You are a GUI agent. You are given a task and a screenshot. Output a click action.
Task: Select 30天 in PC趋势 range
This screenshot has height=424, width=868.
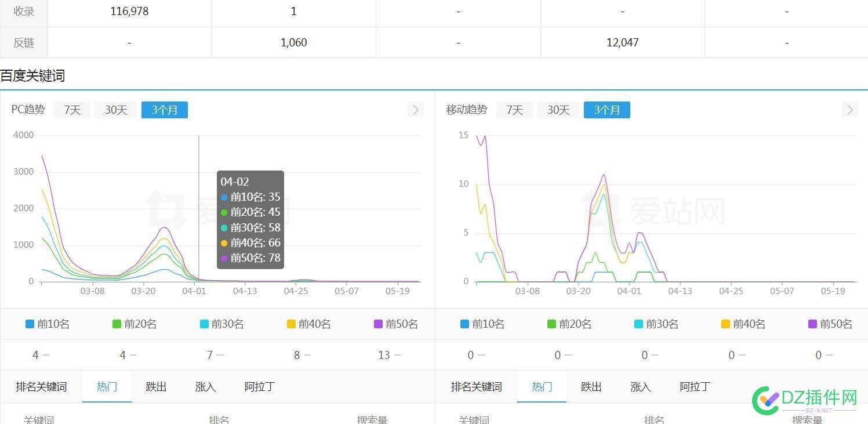[x=116, y=110]
